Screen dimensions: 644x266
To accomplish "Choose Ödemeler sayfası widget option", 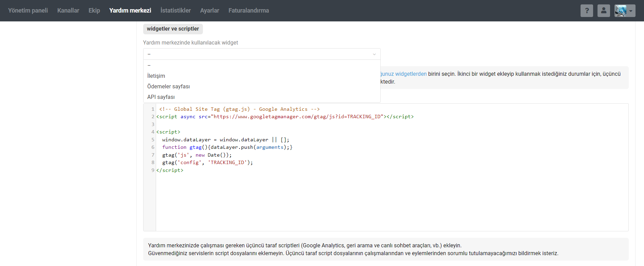I will 262,86.
